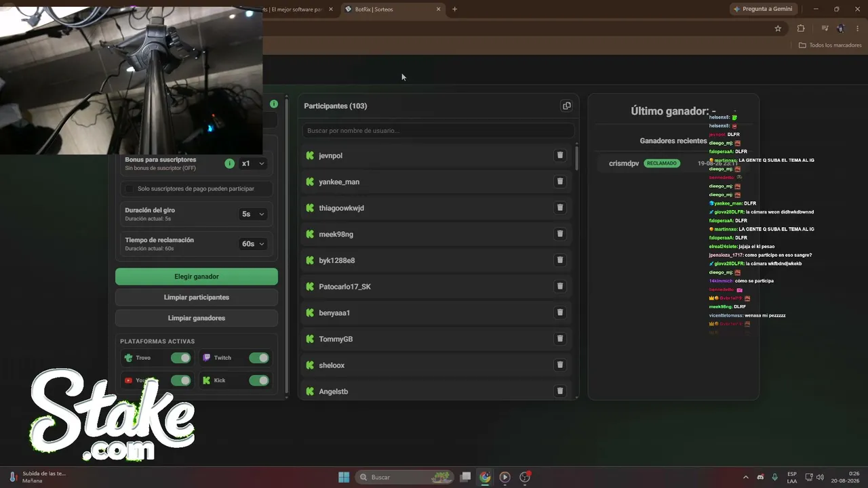868x488 pixels.
Task: Open weather widget on taskbar
Action: pos(37,477)
